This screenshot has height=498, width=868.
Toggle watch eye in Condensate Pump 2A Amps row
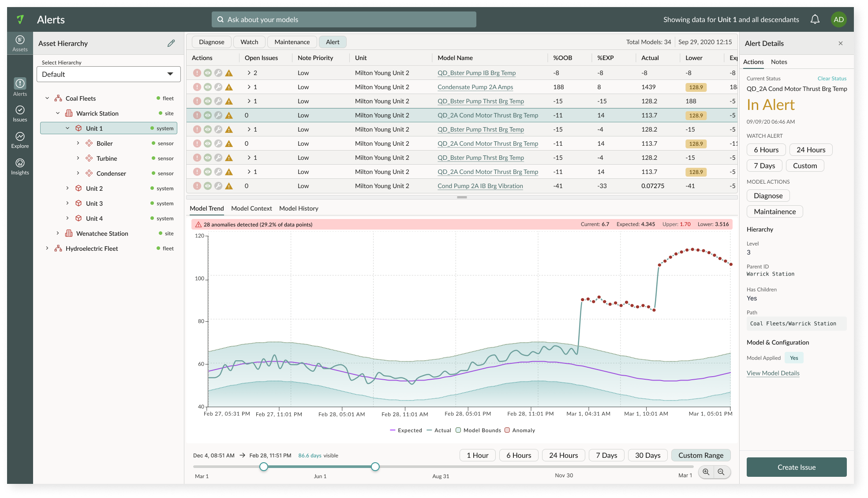[x=208, y=87]
